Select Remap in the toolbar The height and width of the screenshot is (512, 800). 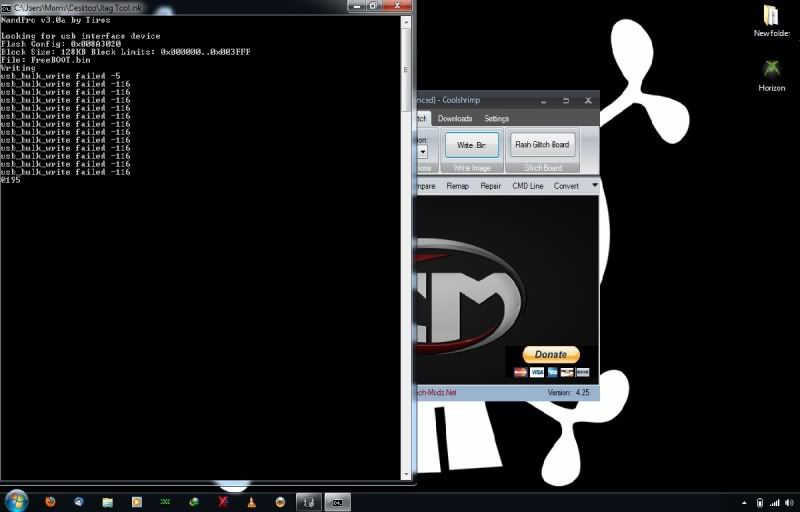click(x=457, y=186)
